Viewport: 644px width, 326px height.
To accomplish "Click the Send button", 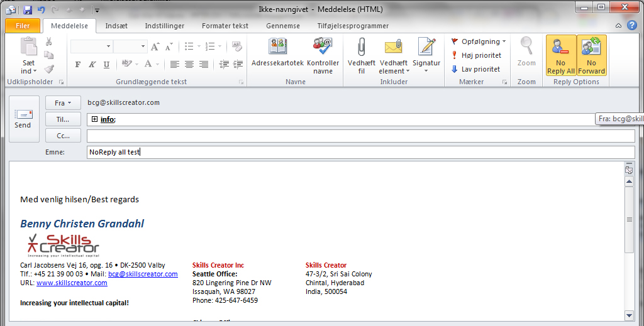I will [x=23, y=117].
